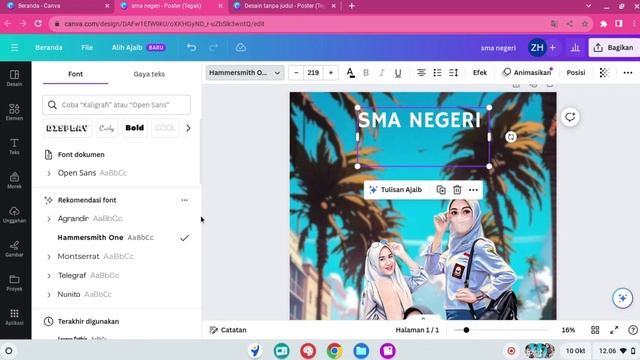Expand Montserrat font variants
640x360 pixels.
(x=49, y=257)
